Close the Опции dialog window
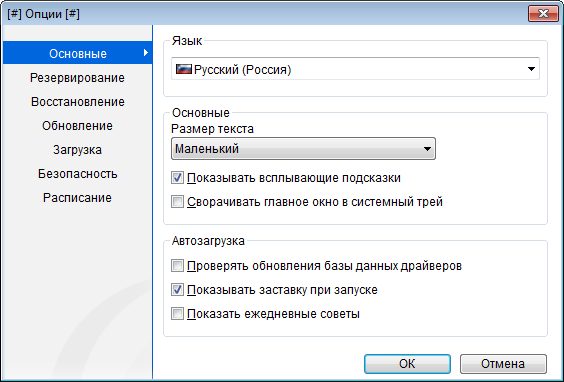This screenshot has height=382, width=564. coord(543,14)
